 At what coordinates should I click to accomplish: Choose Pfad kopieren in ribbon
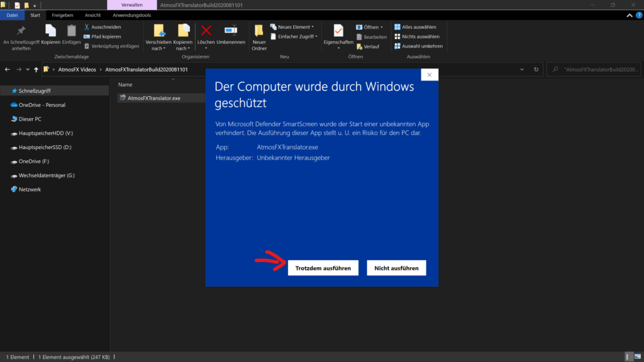[x=103, y=36]
